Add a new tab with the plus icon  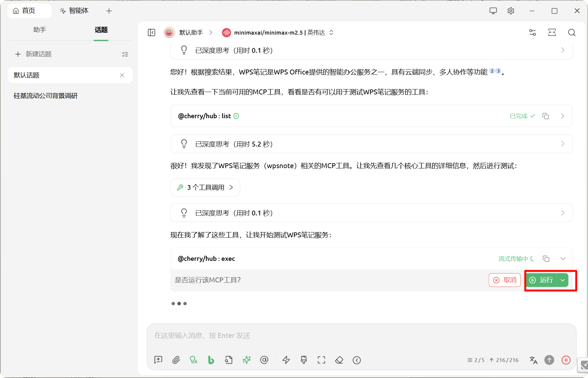pyautogui.click(x=109, y=11)
